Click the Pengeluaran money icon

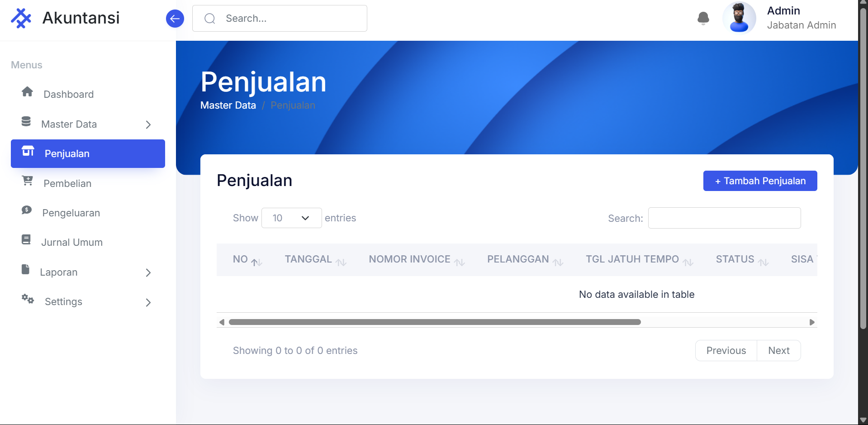(x=27, y=210)
